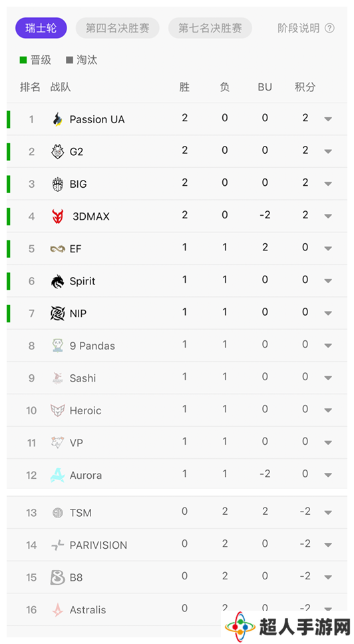The image size is (354, 644).
Task: Click the G2 team logo
Action: click(x=58, y=152)
